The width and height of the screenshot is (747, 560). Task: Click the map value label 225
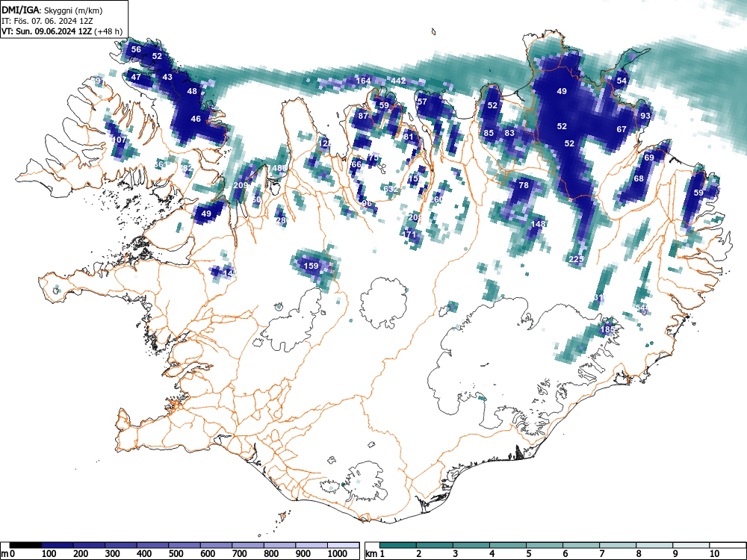pos(577,259)
